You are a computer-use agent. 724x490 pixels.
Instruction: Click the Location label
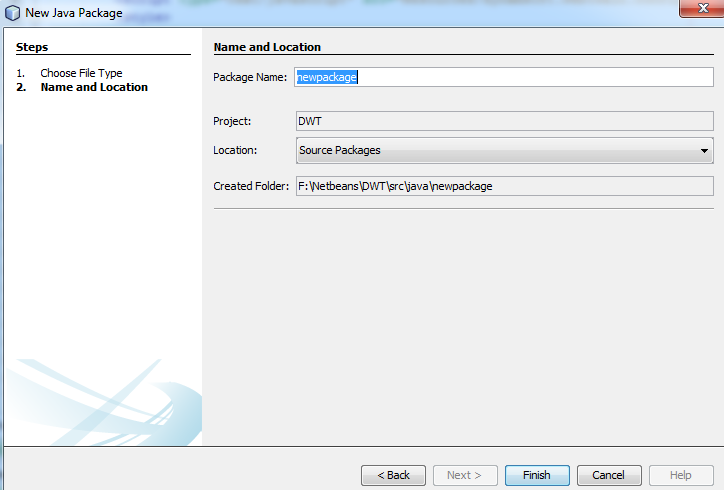(235, 151)
